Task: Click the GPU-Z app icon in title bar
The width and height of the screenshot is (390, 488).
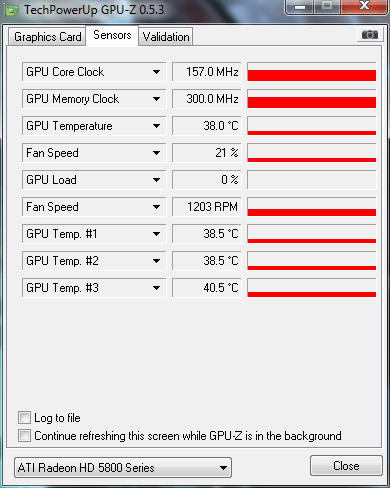Action: click(x=11, y=10)
